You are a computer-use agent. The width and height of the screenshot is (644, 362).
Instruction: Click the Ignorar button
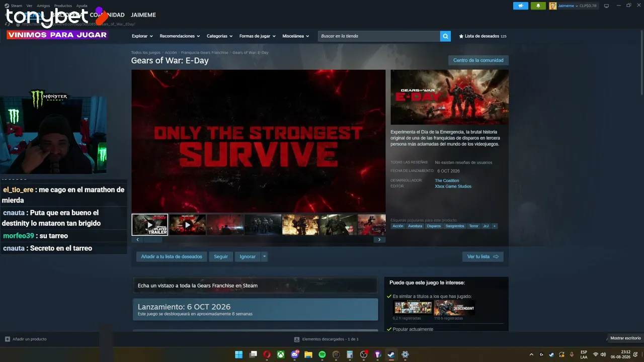click(x=248, y=257)
